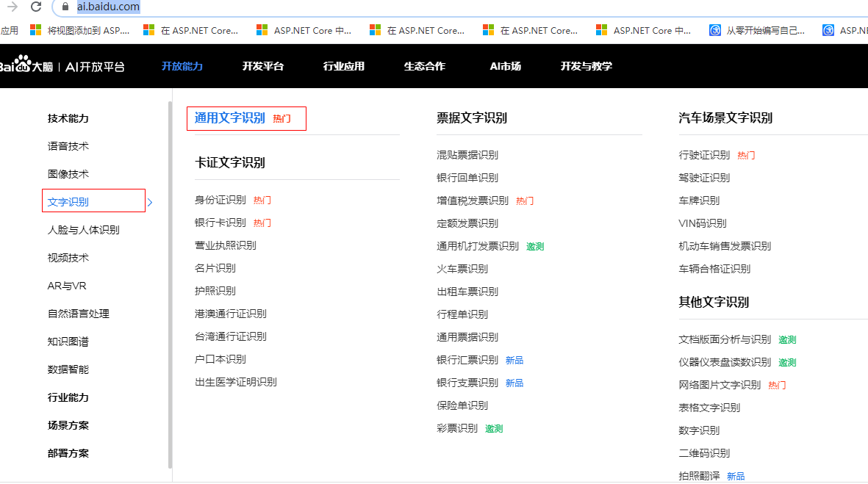Open the 开发平台 navigation menu
Screen dimensions: 868x484
(263, 66)
